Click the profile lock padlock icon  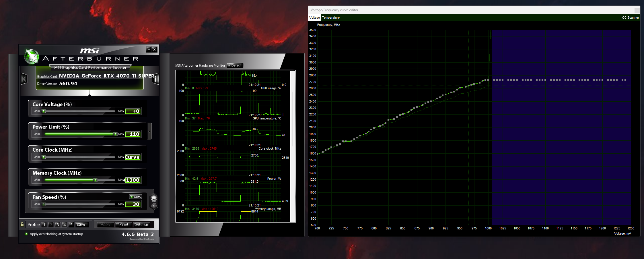coord(22,224)
